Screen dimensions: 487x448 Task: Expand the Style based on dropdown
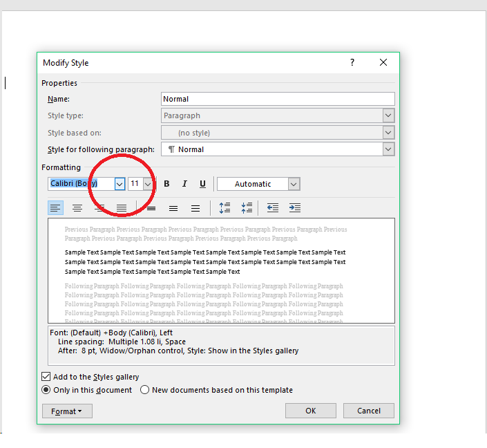[x=388, y=133]
